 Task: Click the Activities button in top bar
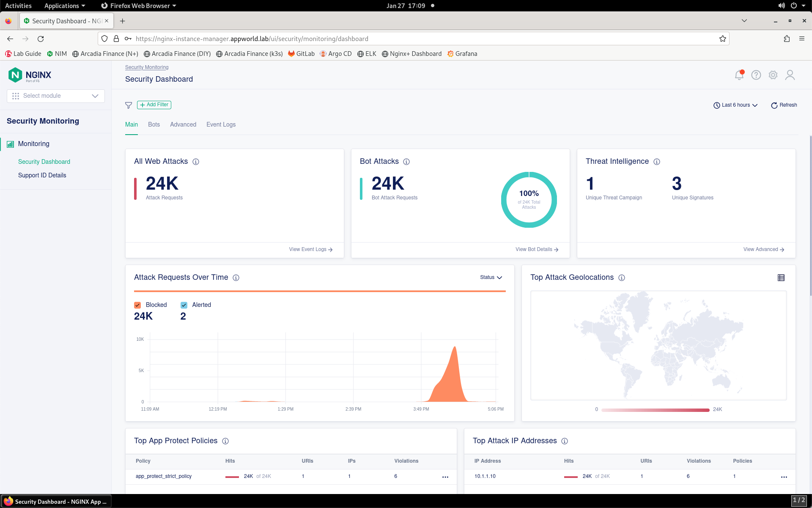click(18, 6)
